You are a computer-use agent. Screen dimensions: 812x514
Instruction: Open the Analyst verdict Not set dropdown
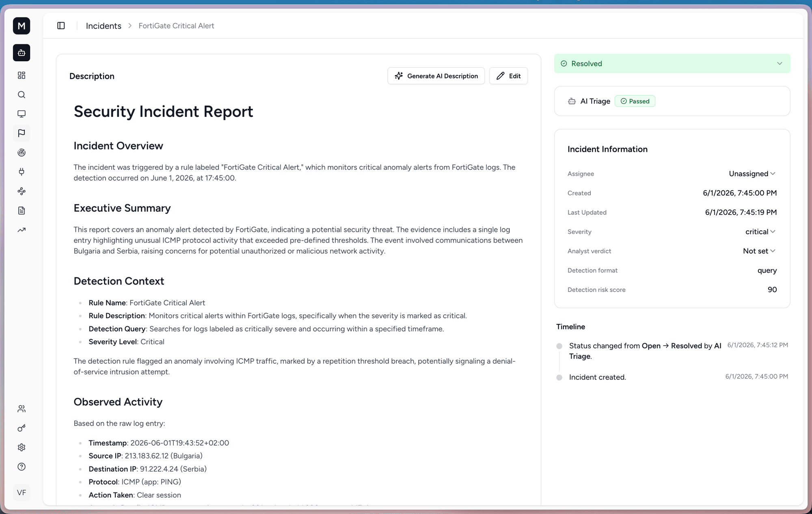pyautogui.click(x=759, y=251)
